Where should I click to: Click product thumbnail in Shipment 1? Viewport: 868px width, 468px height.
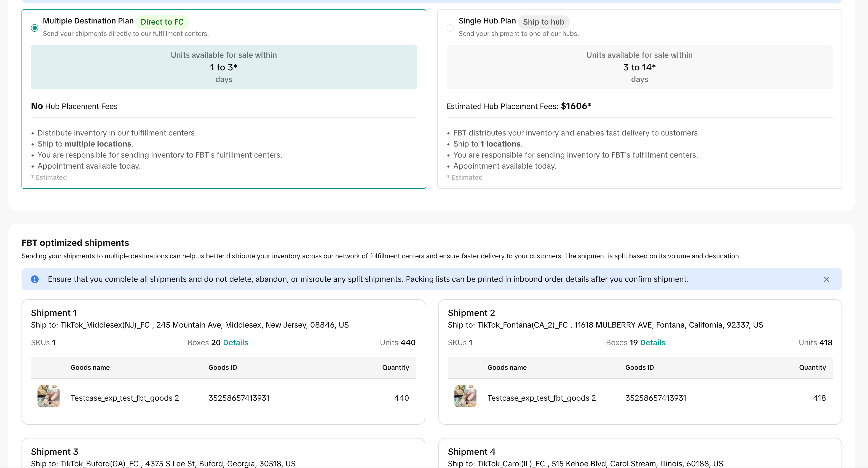coord(49,396)
